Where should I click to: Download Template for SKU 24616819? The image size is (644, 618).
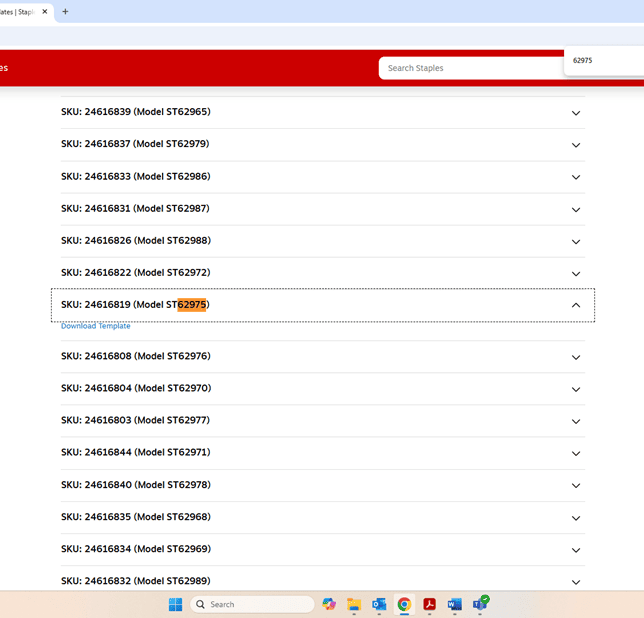pos(96,326)
